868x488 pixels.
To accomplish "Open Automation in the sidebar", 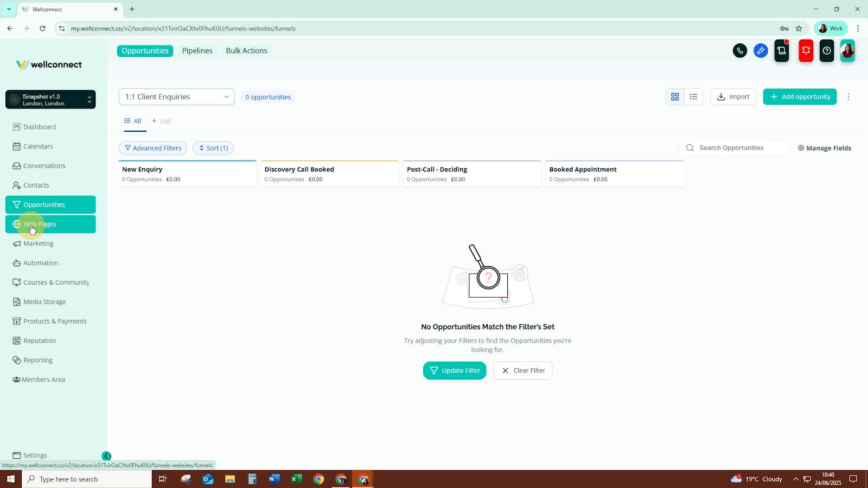I will point(50,263).
